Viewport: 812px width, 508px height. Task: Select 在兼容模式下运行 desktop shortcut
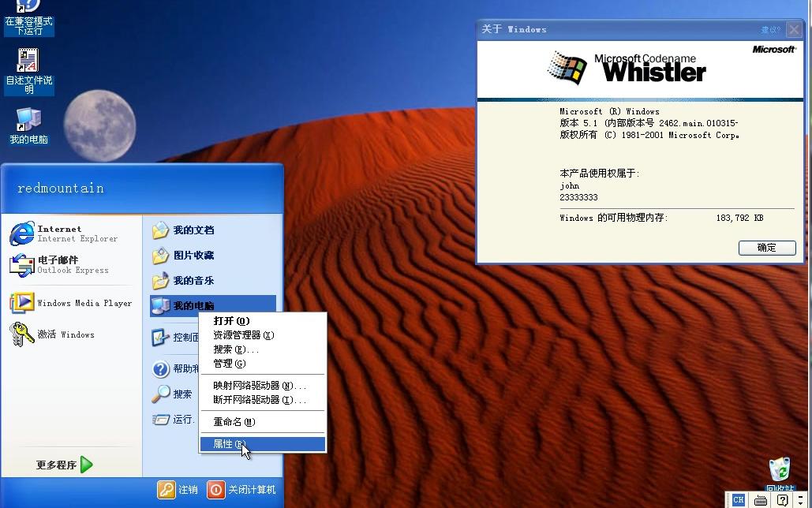pos(29,19)
